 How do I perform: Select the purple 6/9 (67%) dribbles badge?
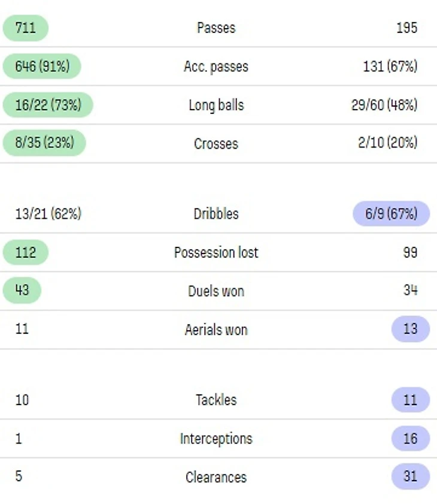point(391,213)
